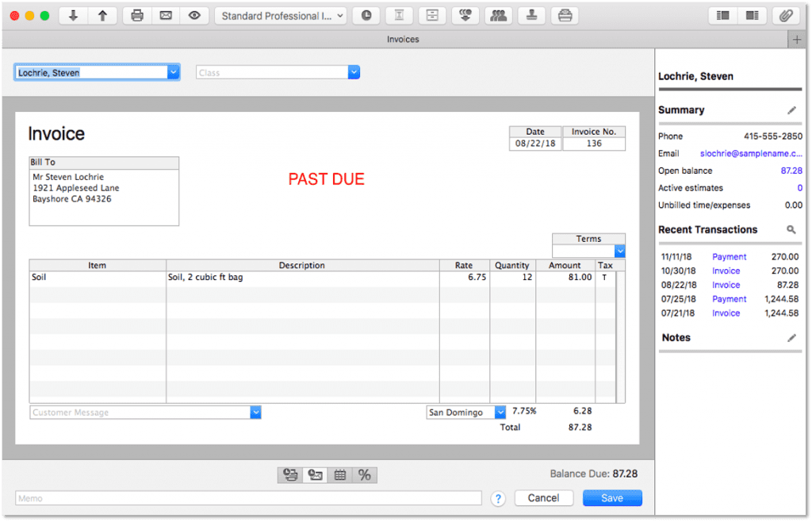This screenshot has height=522, width=812.
Task: Open the customers people toolbar icon
Action: [x=498, y=16]
